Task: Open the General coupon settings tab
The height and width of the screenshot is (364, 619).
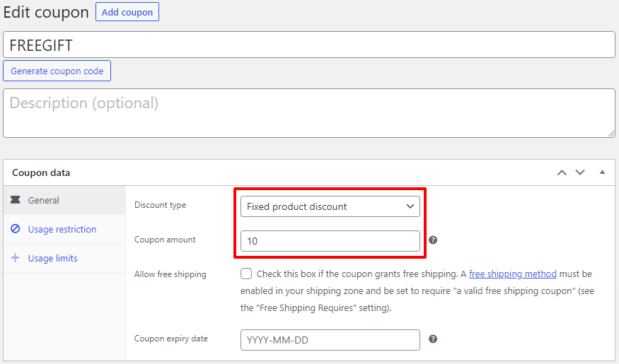Action: click(x=44, y=201)
